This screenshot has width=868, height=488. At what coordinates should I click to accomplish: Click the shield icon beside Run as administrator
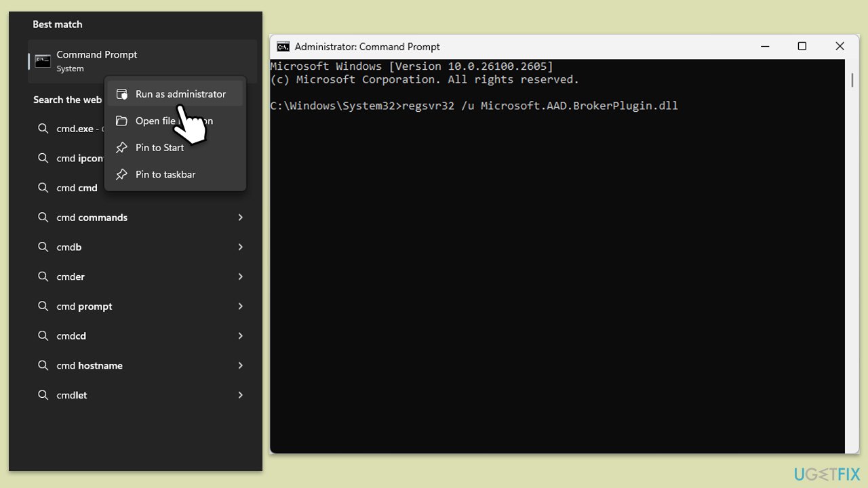tap(121, 94)
